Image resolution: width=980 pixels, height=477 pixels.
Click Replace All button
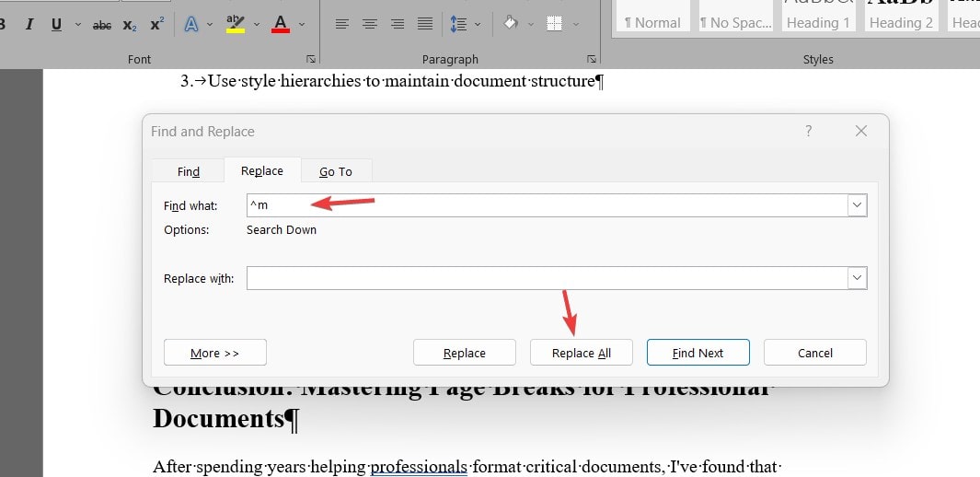tap(582, 353)
